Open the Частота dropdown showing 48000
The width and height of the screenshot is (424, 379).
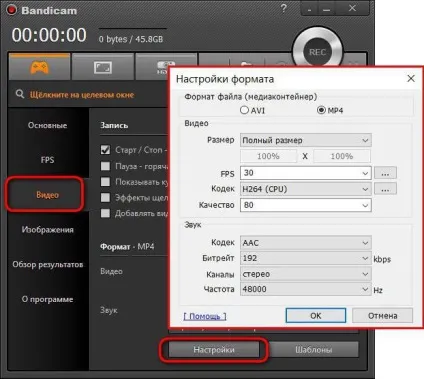(x=306, y=289)
